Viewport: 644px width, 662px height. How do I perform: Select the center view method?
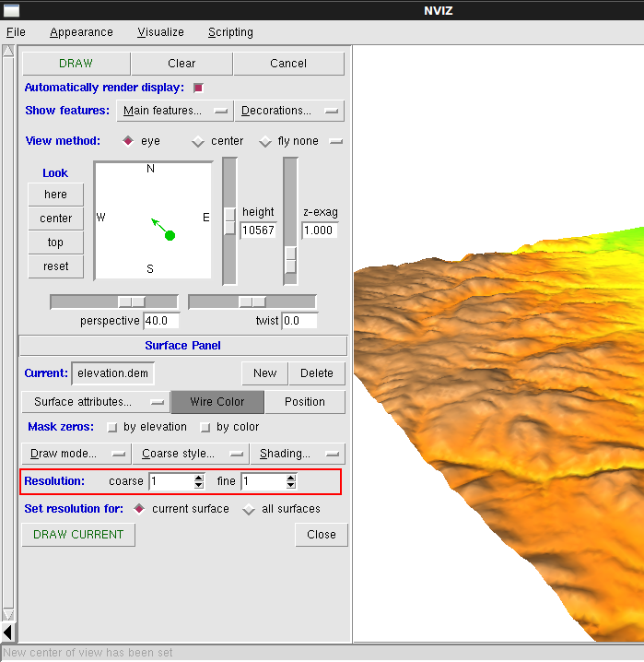point(198,142)
